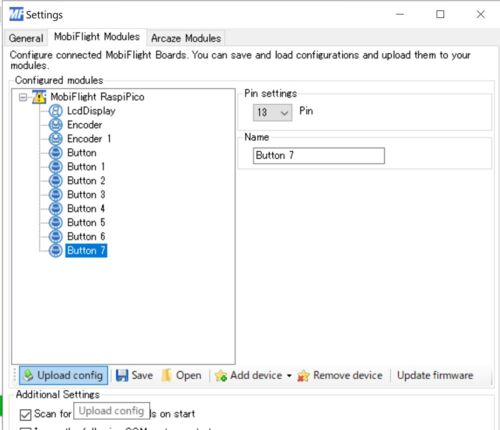Open a saved configuration file
This screenshot has height=430, width=500.
coord(181,375)
